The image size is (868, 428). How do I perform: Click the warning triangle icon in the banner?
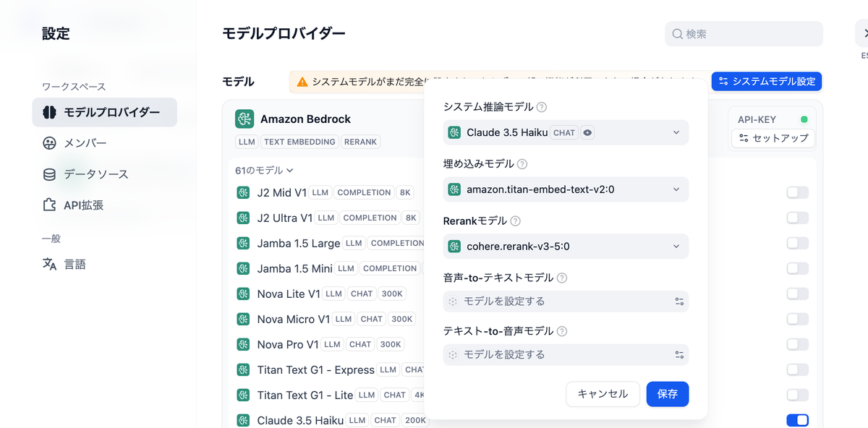(302, 82)
